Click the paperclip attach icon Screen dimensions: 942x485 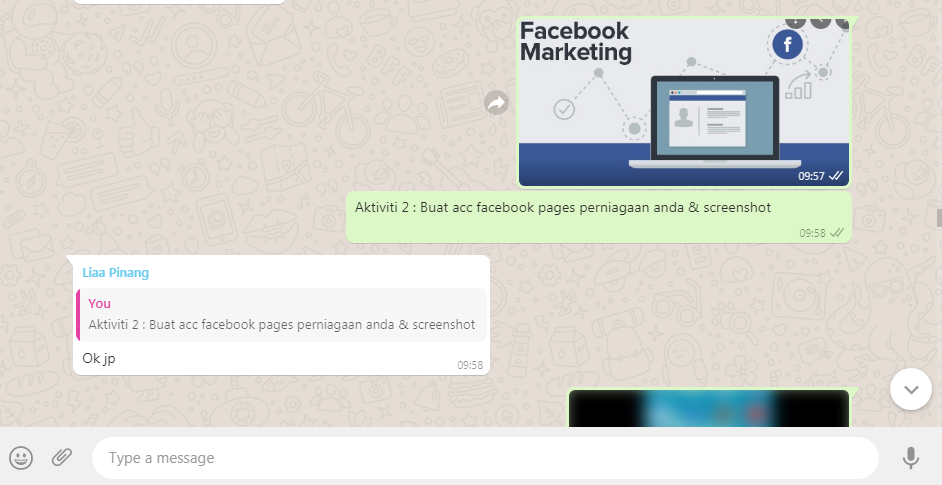pos(62,458)
